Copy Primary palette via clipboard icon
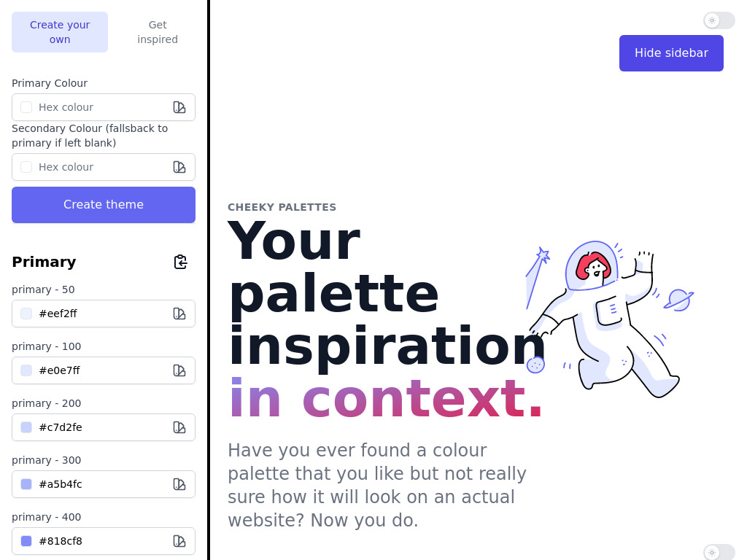 tap(181, 262)
